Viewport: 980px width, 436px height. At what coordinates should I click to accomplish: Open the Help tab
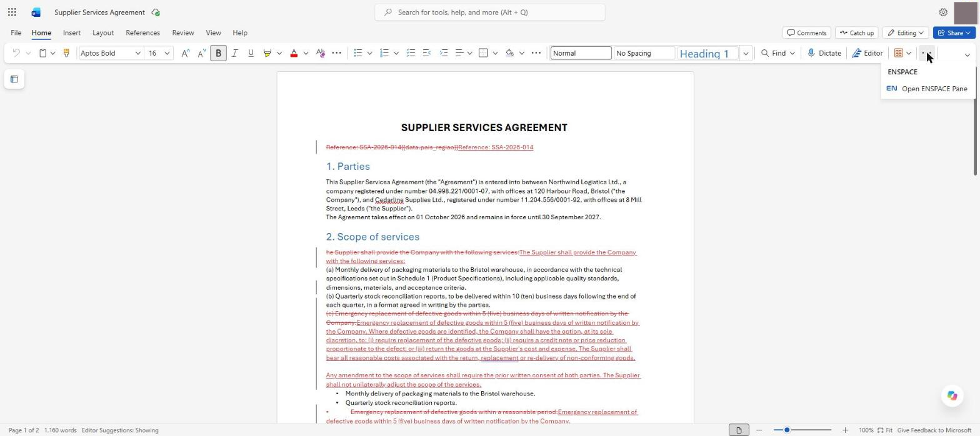pos(240,32)
